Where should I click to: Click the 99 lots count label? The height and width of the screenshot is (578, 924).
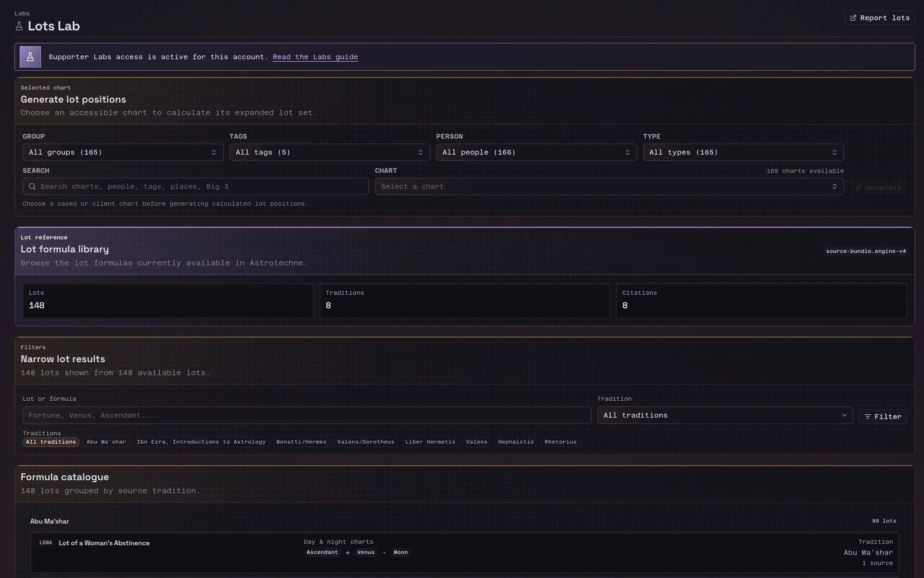pos(884,521)
